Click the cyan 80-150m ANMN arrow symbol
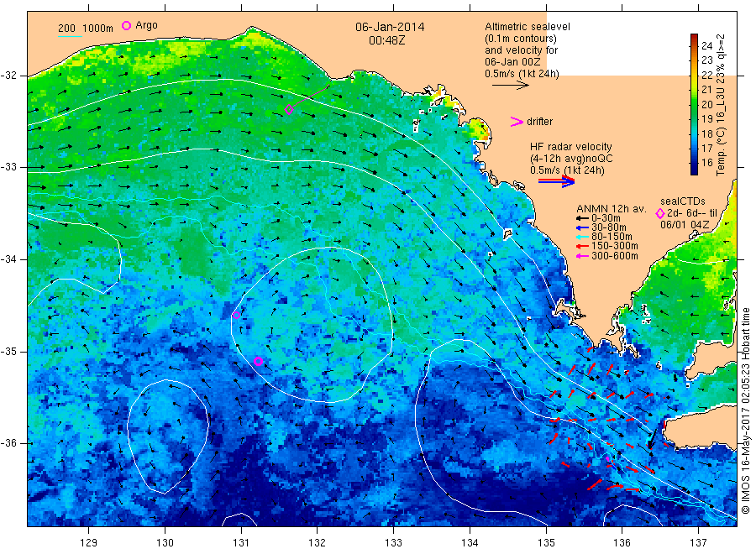756x554 pixels. click(582, 237)
